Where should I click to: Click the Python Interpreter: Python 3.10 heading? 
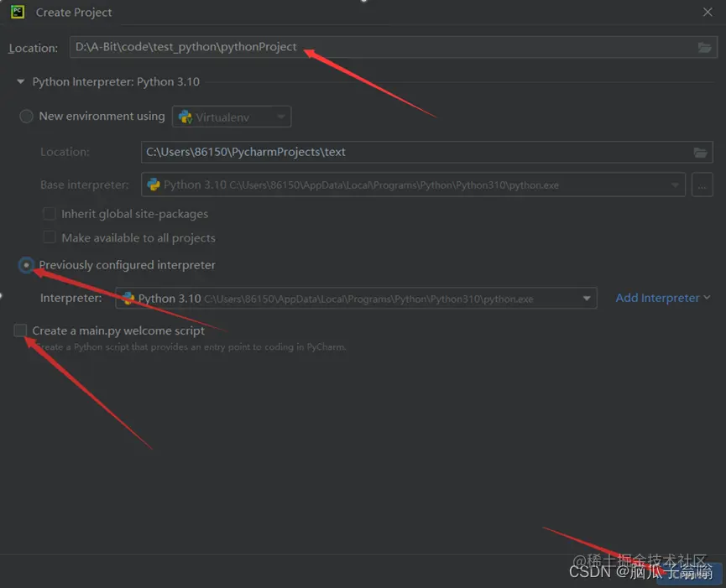[116, 82]
